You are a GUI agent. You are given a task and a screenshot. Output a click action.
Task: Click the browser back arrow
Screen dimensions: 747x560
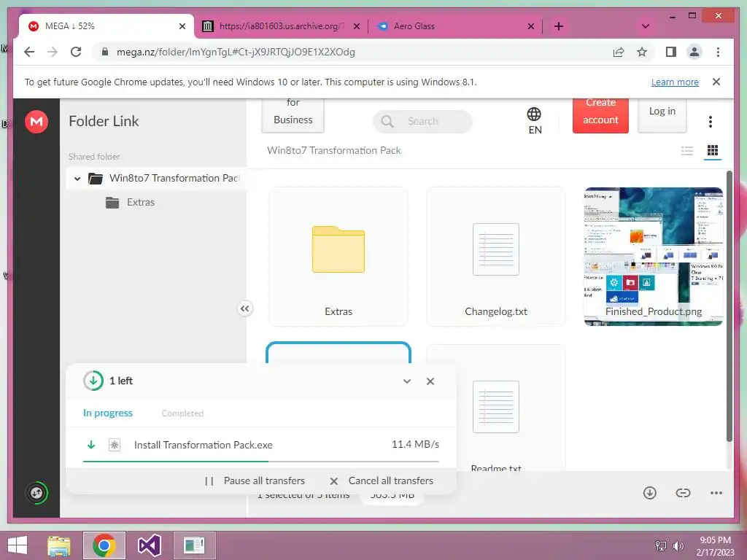point(29,52)
